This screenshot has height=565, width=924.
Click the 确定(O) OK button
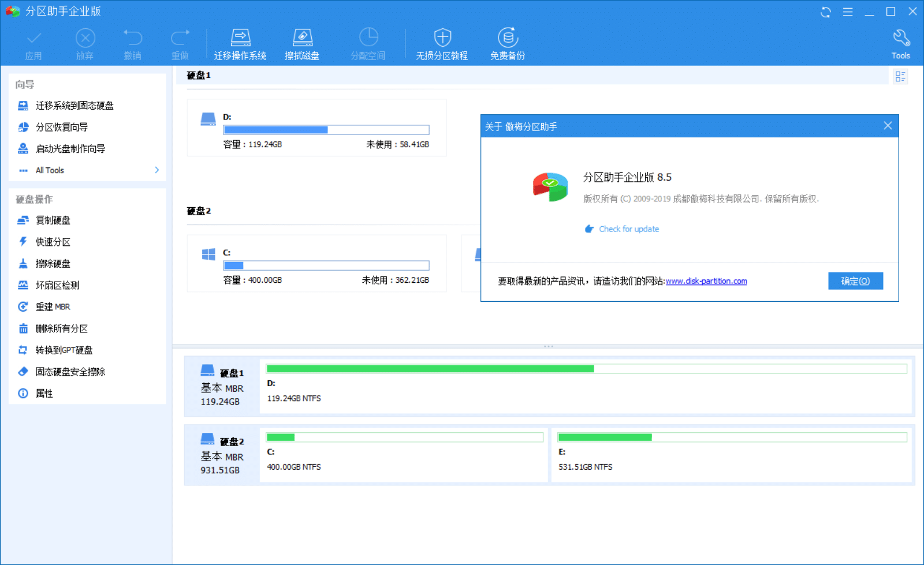855,281
